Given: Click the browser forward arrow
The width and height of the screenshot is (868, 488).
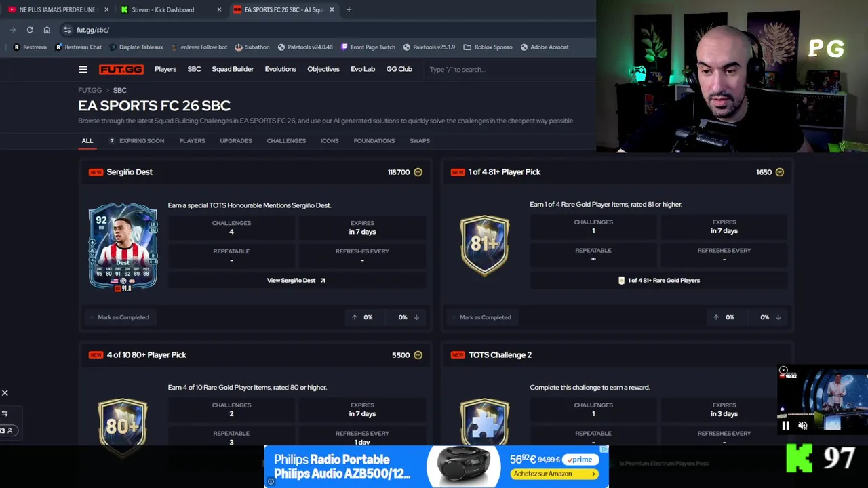Looking at the screenshot, I should tap(13, 30).
